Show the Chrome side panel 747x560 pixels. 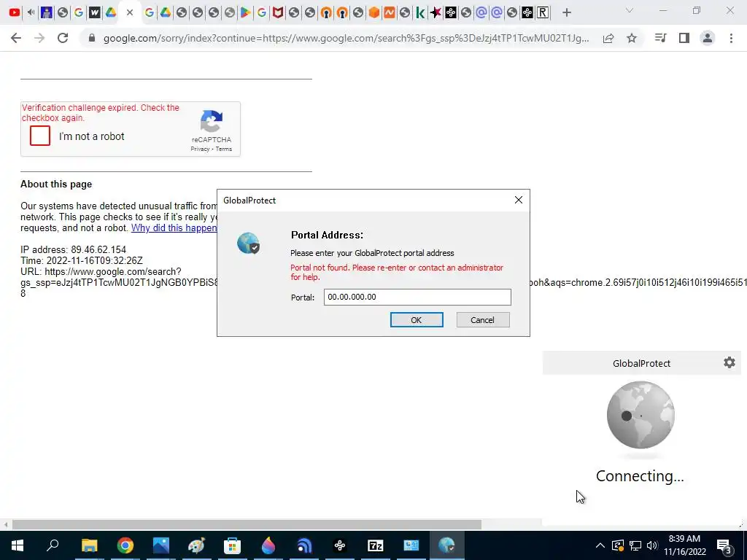coord(684,38)
